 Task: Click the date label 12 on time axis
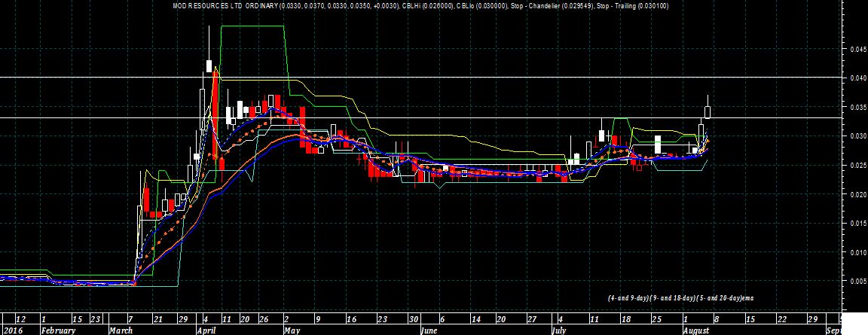point(20,319)
